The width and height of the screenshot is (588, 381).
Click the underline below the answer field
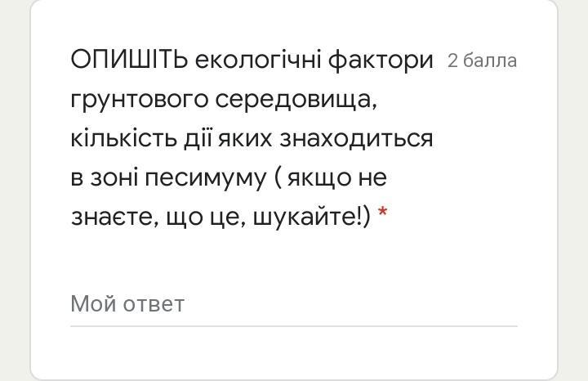292,326
